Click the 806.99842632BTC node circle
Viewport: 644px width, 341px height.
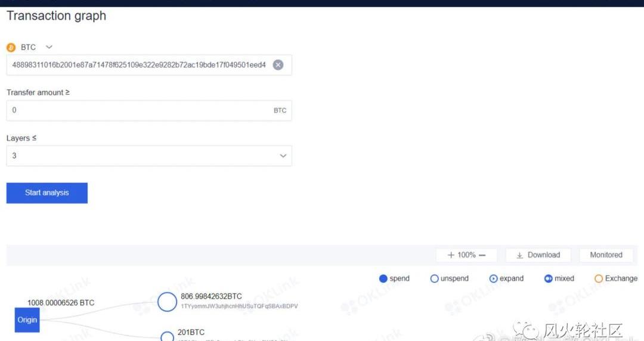pos(168,302)
